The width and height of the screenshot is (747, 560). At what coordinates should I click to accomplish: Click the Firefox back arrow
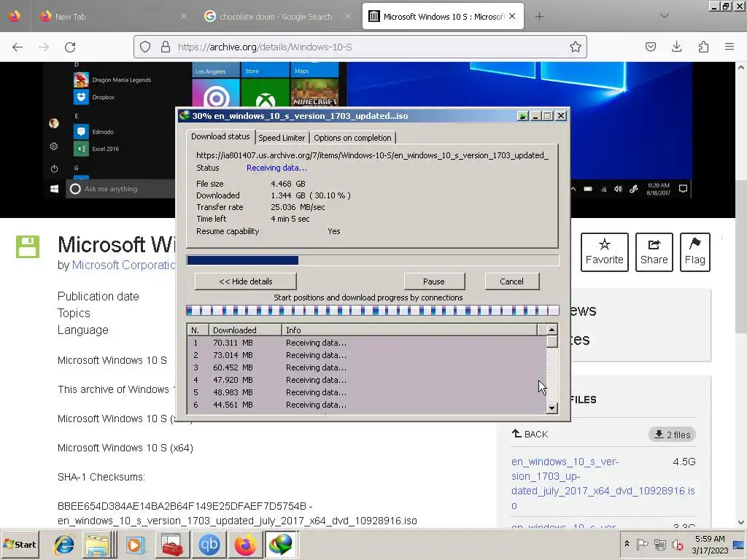coord(18,47)
